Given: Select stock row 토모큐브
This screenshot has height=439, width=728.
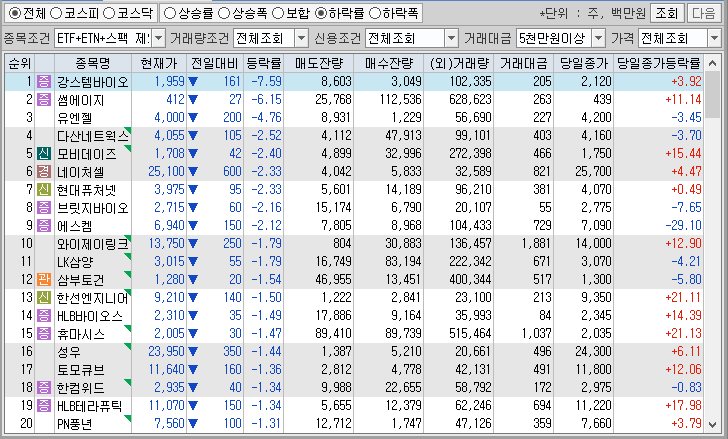Looking at the screenshot, I should [354, 369].
